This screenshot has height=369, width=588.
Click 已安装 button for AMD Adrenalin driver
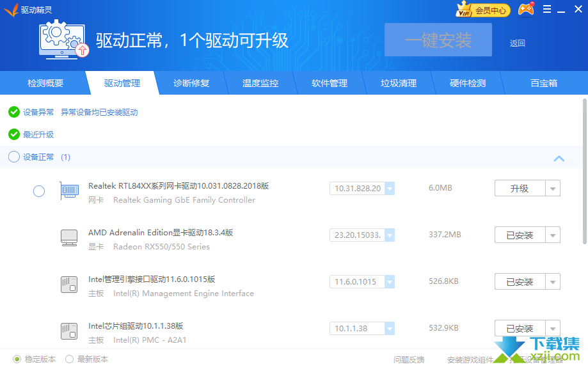click(x=520, y=235)
